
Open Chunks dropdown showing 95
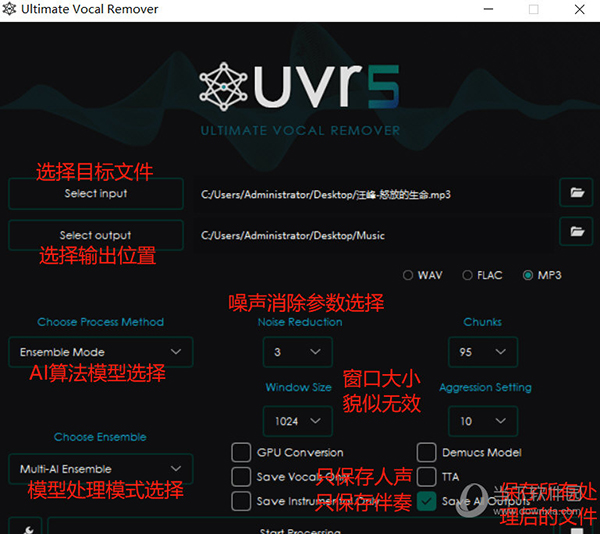click(483, 352)
